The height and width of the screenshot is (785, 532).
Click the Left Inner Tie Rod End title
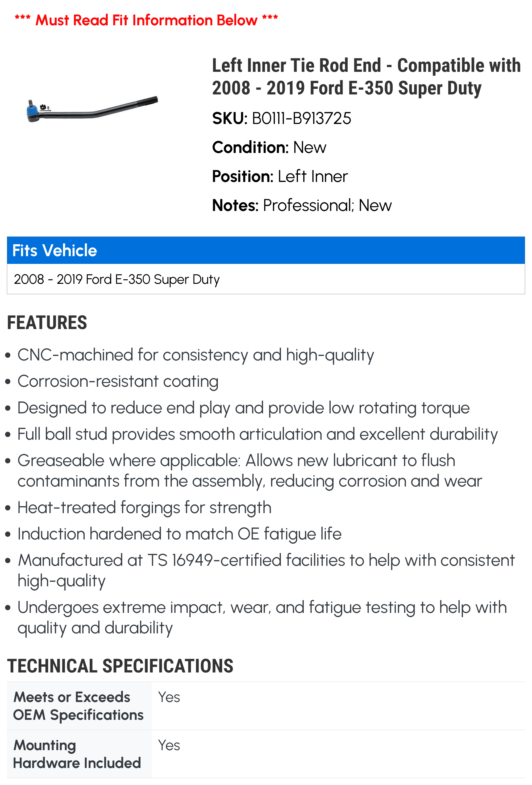pyautogui.click(x=366, y=77)
